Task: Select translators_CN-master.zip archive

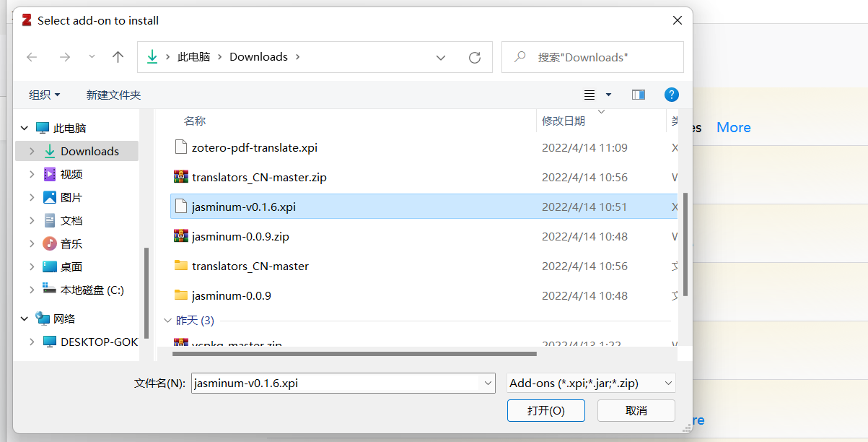Action: tap(259, 177)
